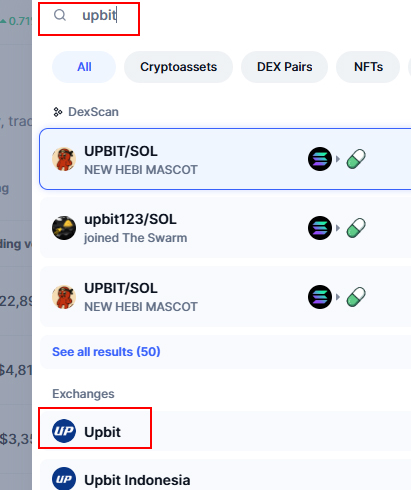Click the search magnifier icon
The image size is (411, 490).
coord(60,15)
